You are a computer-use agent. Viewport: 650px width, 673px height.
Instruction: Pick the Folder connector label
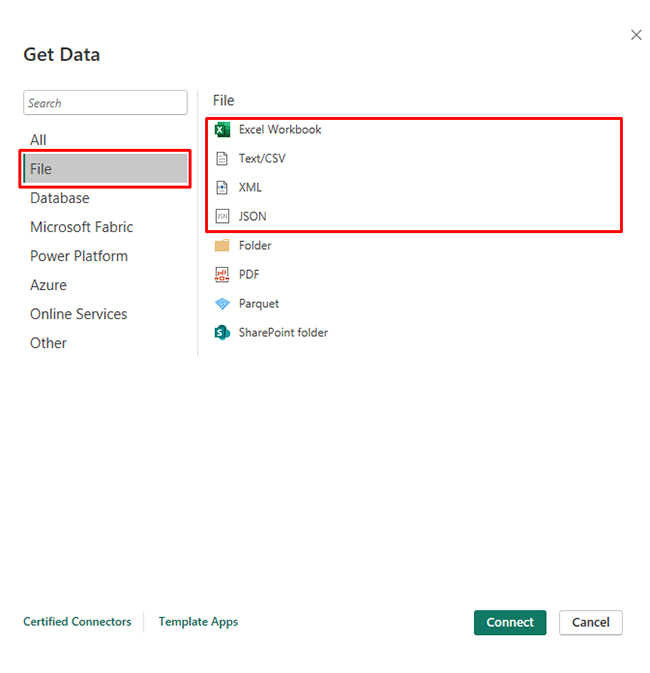pyautogui.click(x=255, y=246)
